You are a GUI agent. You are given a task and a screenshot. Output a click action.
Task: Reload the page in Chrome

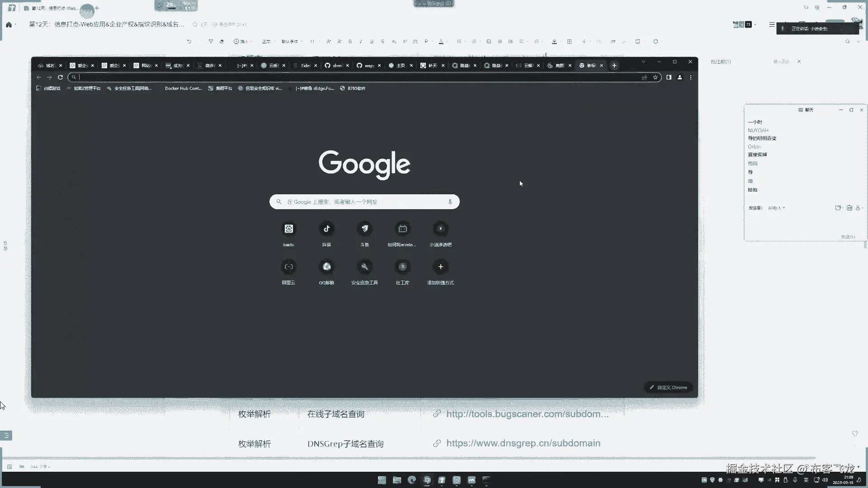[x=60, y=77]
